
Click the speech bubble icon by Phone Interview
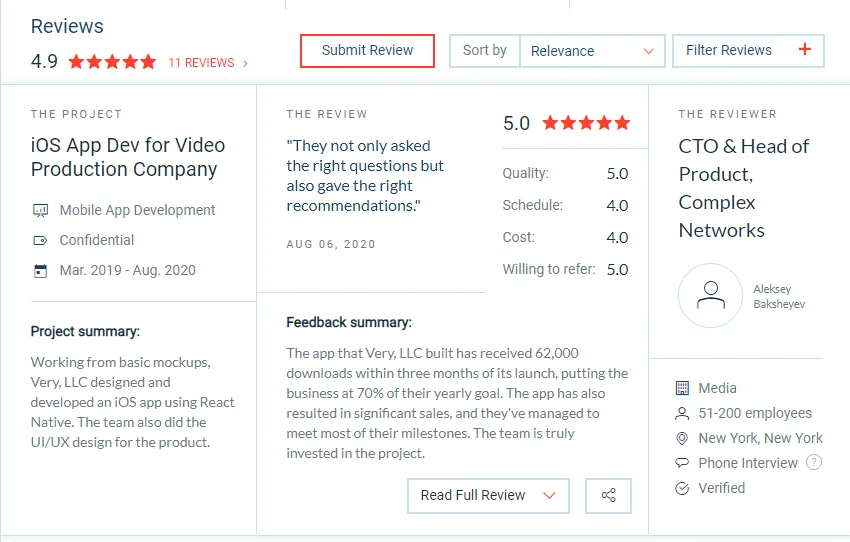(x=682, y=463)
